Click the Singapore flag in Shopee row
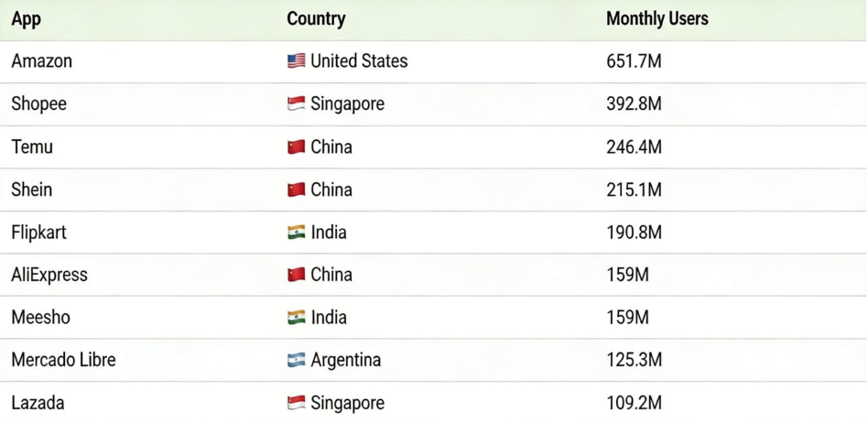The image size is (868, 423). pos(296,104)
